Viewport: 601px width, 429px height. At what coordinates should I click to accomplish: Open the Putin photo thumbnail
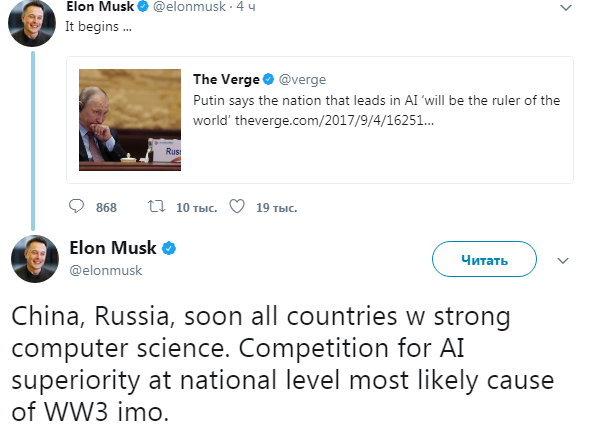pyautogui.click(x=129, y=115)
